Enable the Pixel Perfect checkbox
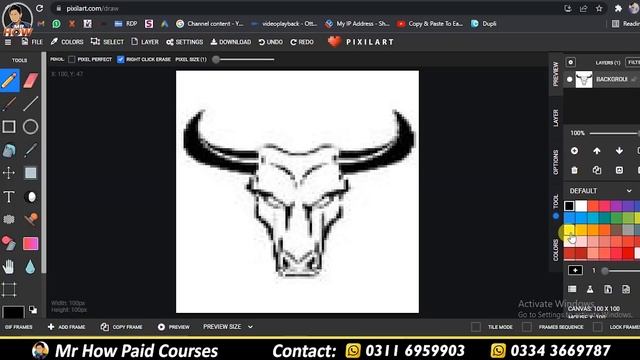This screenshot has width=640, height=360. click(x=72, y=60)
